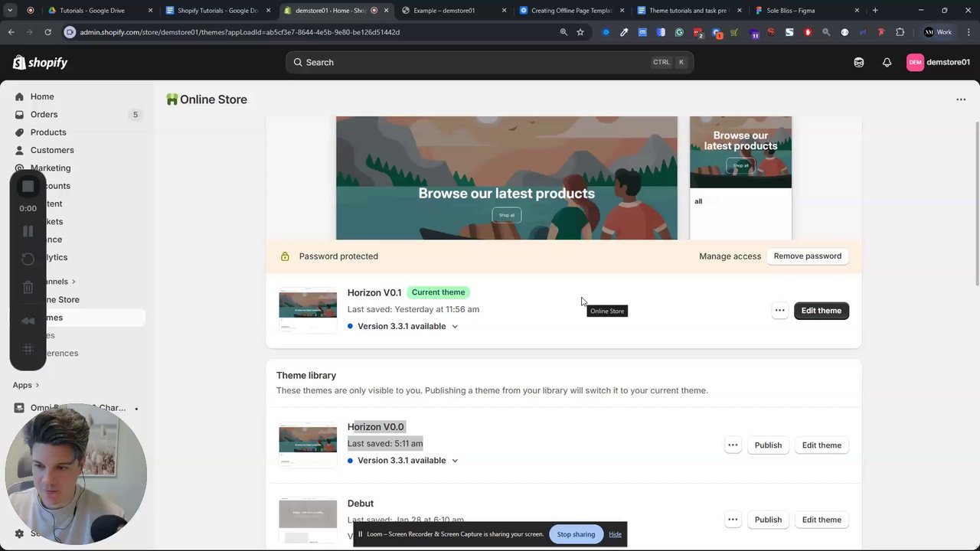Pause the Loom recording
This screenshot has height=551, width=980.
[28, 231]
